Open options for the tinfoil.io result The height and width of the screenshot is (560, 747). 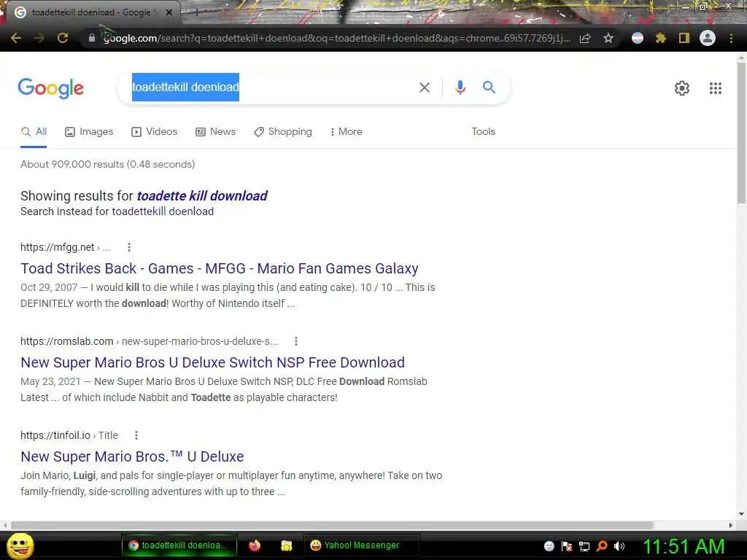[x=136, y=435]
